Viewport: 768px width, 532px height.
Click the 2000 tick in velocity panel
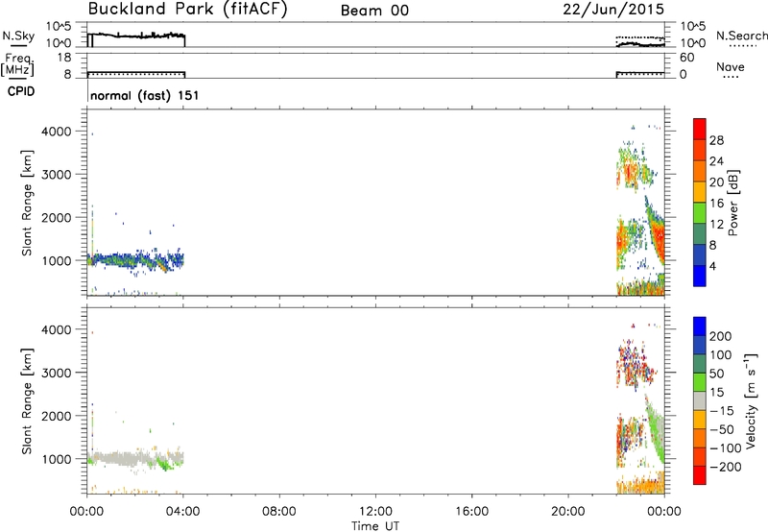click(x=57, y=416)
